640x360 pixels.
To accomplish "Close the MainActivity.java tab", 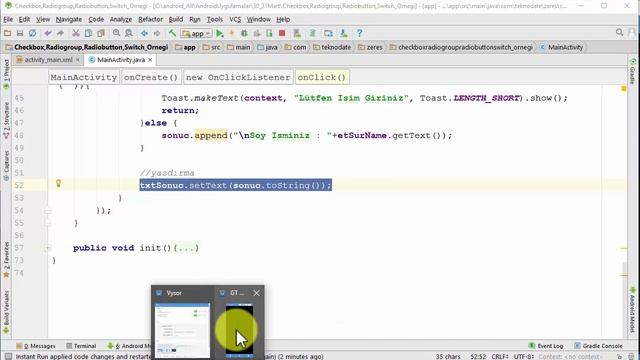I will point(150,60).
